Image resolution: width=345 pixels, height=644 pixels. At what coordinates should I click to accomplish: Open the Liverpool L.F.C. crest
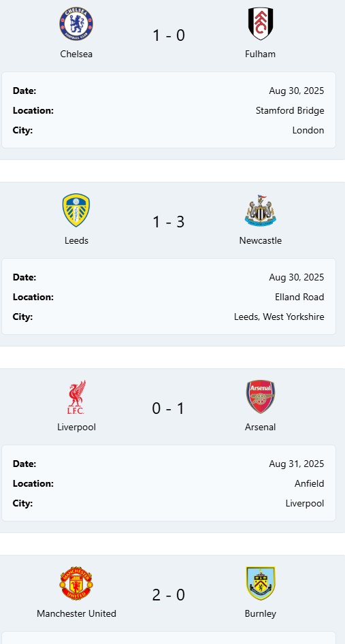pos(76,397)
